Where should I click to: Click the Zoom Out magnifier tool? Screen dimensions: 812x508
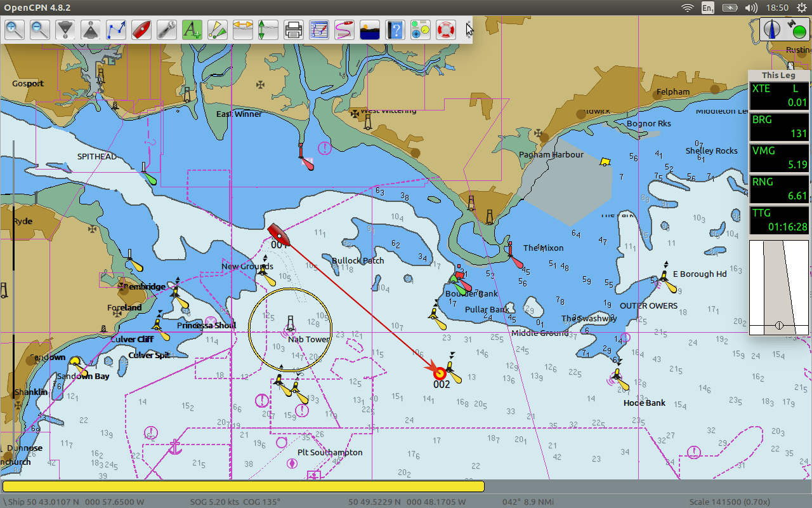(x=40, y=29)
